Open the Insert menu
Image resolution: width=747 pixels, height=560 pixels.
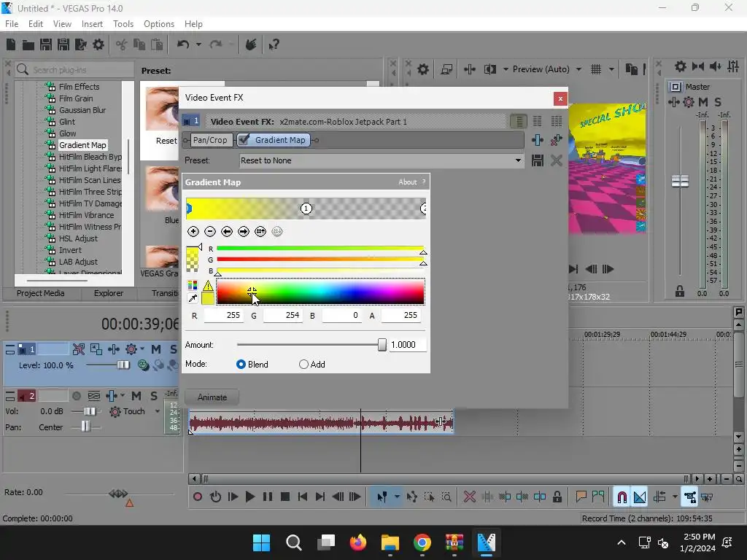click(x=92, y=24)
